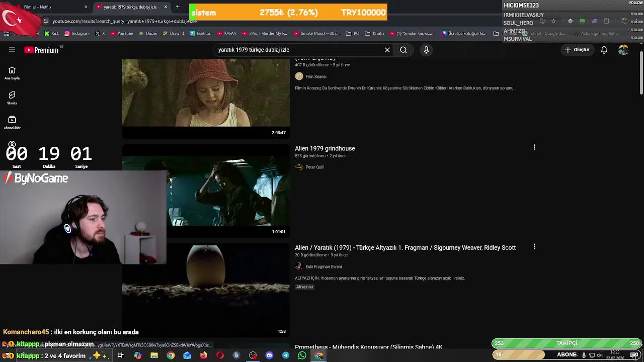Open File Explorer from the taskbar
Viewport: 644px width, 362px height.
[x=154, y=355]
